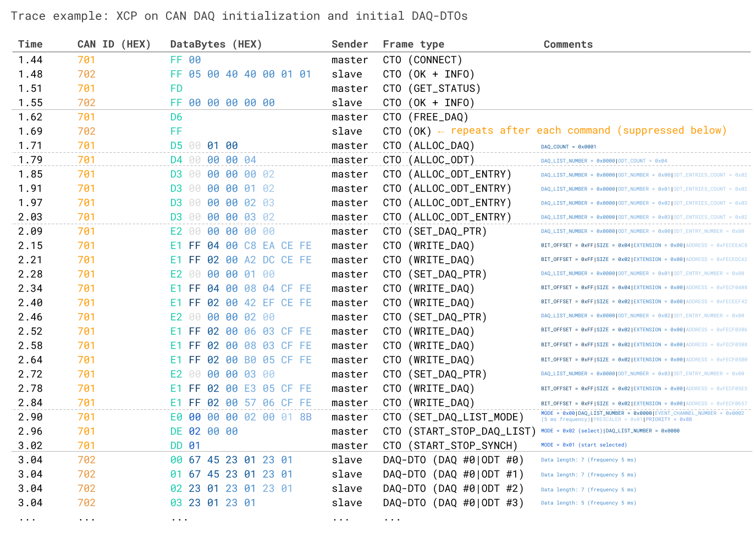This screenshot has height=533, width=756.
Task: Select 'DAQ-DTO (DAQ #0|ODT #2)' frame type
Action: [453, 488]
